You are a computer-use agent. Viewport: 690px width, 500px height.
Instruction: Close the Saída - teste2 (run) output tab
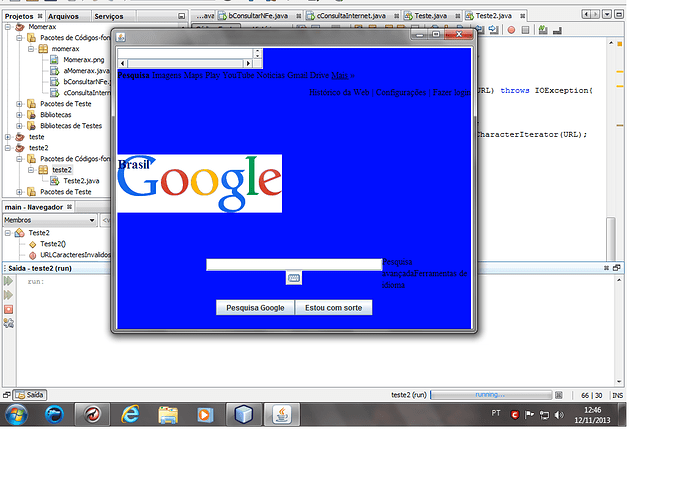coord(606,268)
